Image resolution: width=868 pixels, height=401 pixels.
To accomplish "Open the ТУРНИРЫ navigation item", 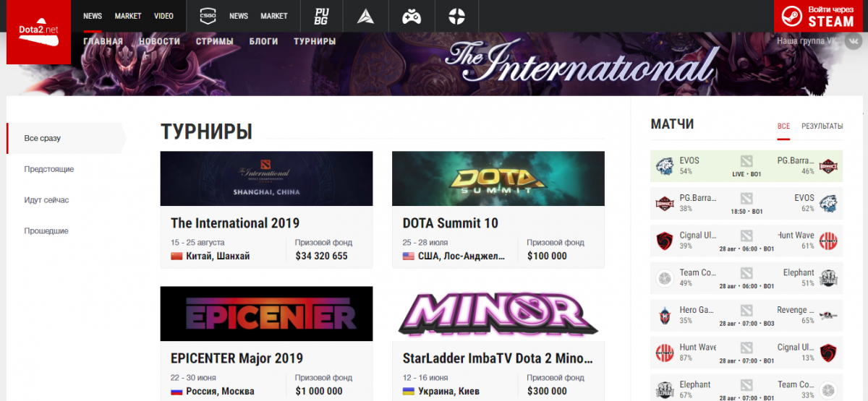I will [315, 41].
